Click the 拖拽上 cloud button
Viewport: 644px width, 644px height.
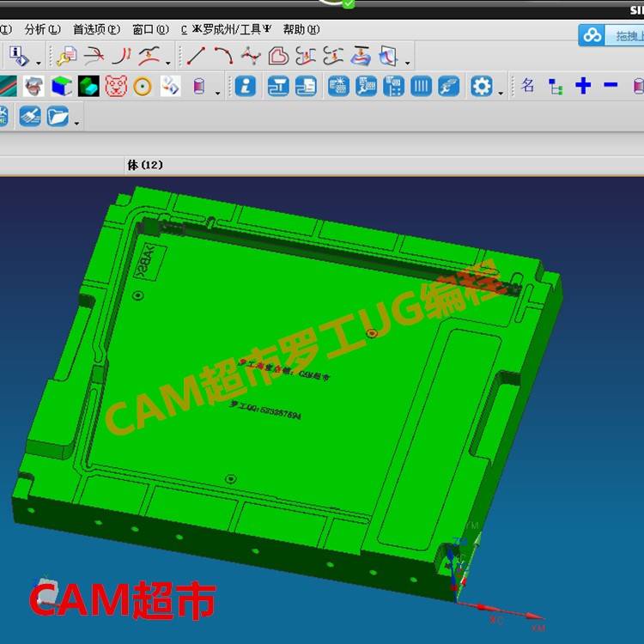[x=611, y=35]
